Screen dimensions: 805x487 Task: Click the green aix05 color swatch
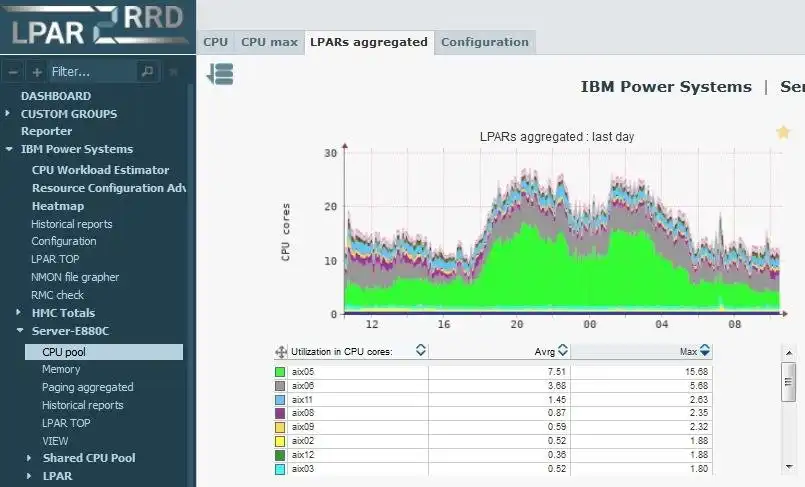click(x=280, y=372)
